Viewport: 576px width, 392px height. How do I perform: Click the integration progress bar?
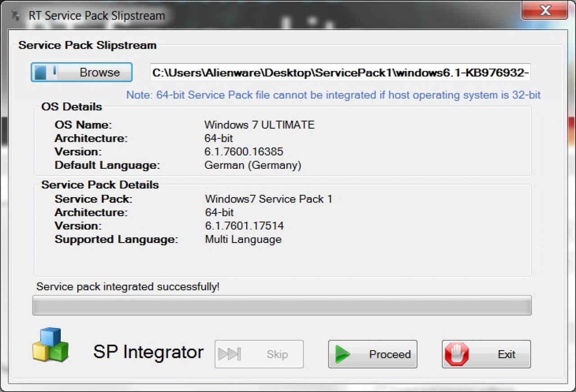click(282, 305)
